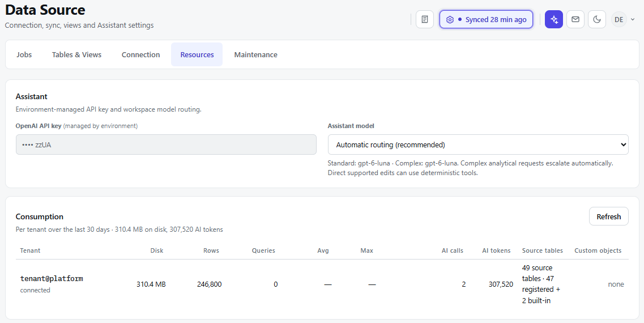Click the Consumption section heading

pyautogui.click(x=40, y=216)
